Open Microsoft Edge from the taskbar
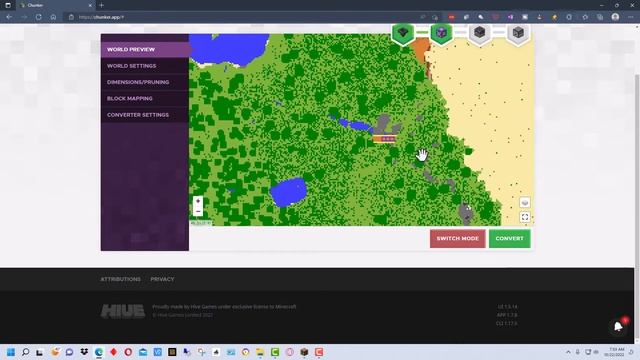Screen dimensions: 640x360 pos(99,352)
